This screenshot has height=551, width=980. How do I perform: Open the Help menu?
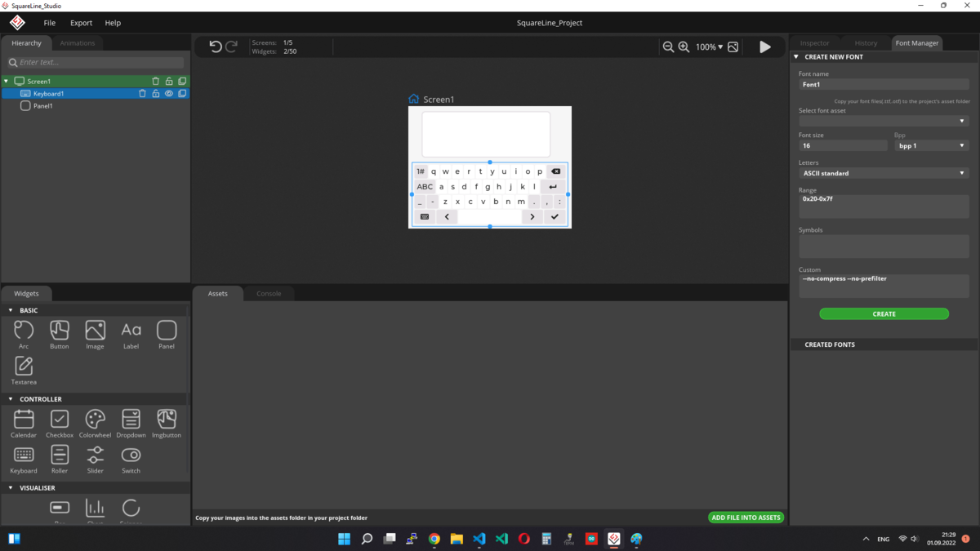tap(113, 23)
